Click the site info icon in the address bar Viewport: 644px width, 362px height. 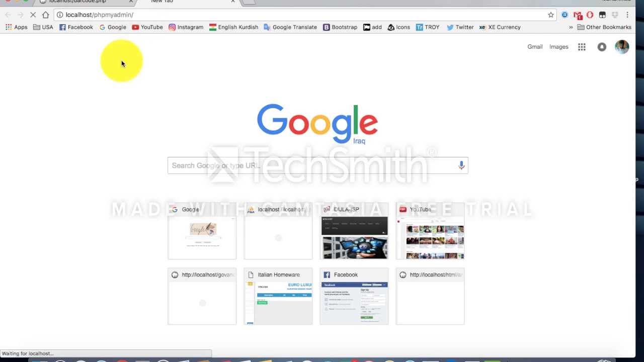60,15
